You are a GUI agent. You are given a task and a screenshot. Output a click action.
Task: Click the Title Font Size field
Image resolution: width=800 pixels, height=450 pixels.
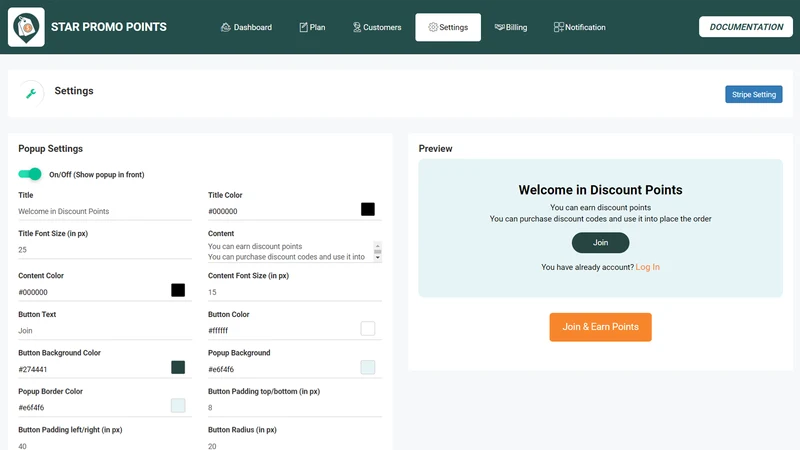click(x=105, y=250)
